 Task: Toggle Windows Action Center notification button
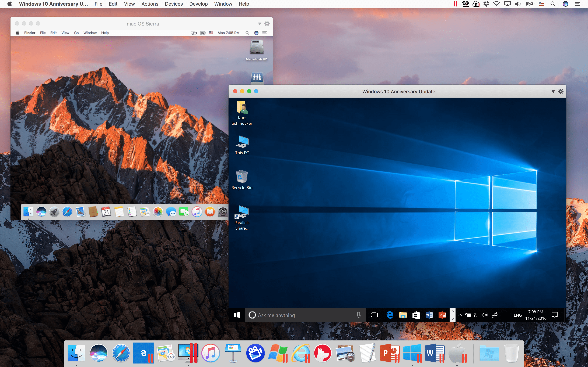click(555, 315)
